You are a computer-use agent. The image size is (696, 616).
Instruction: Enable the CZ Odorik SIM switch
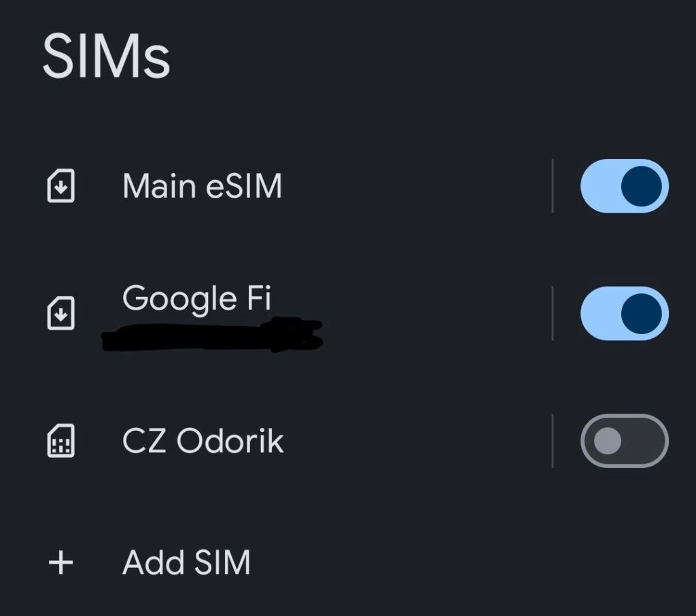click(624, 441)
